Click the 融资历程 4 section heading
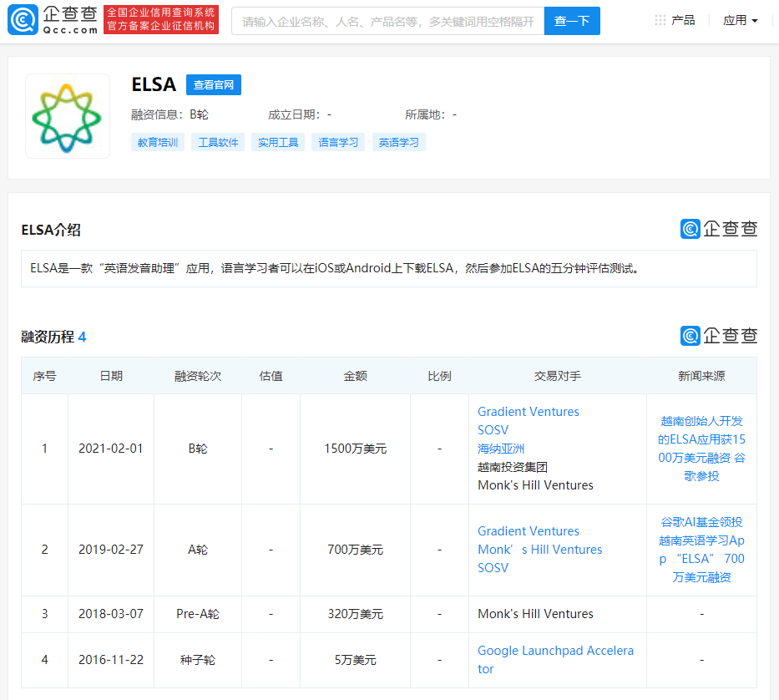This screenshot has height=700, width=779. (53, 337)
